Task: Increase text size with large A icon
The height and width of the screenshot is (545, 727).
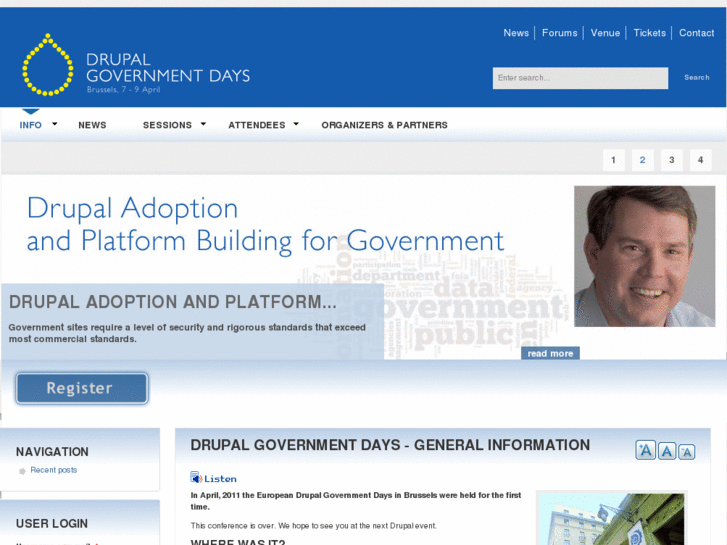Action: pyautogui.click(x=645, y=450)
